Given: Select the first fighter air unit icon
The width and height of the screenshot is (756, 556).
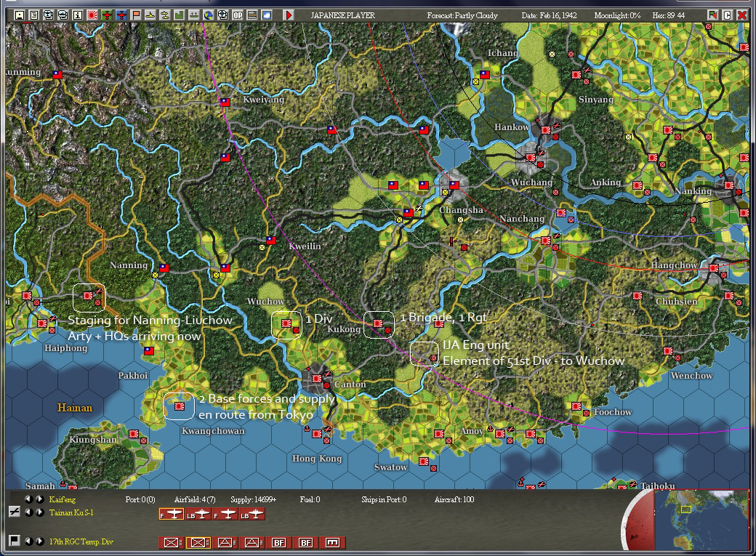Looking at the screenshot, I should [171, 515].
